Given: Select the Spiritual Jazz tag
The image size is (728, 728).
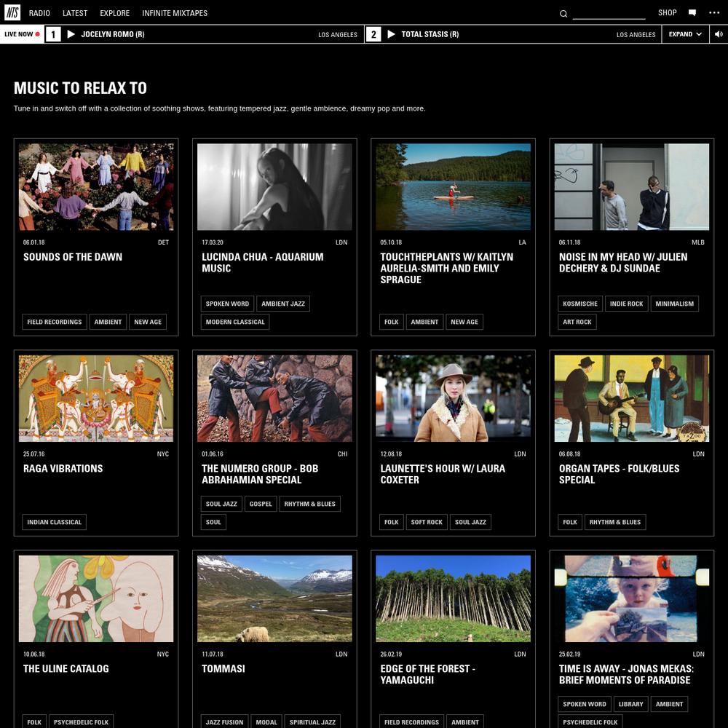Looking at the screenshot, I should 312,722.
